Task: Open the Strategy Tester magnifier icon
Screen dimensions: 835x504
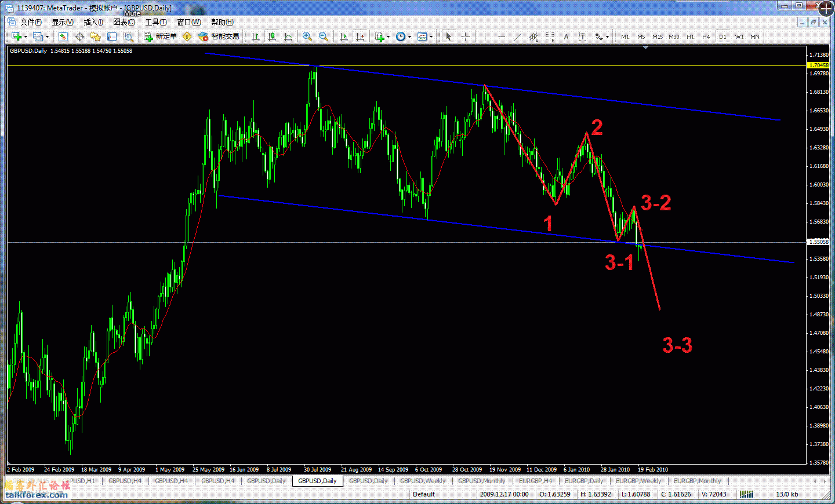Action: 128,36
